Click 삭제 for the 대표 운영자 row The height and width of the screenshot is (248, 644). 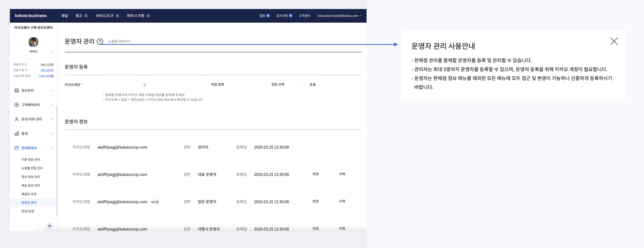tap(342, 174)
